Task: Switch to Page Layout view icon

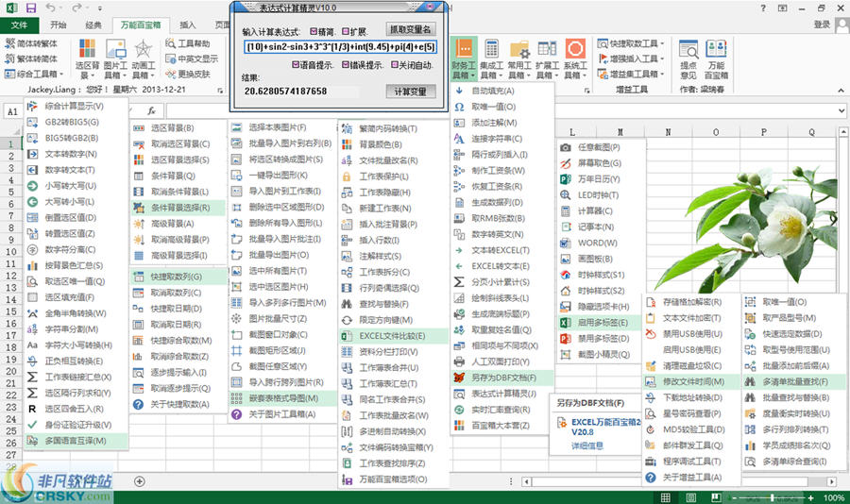Action: pos(690,497)
